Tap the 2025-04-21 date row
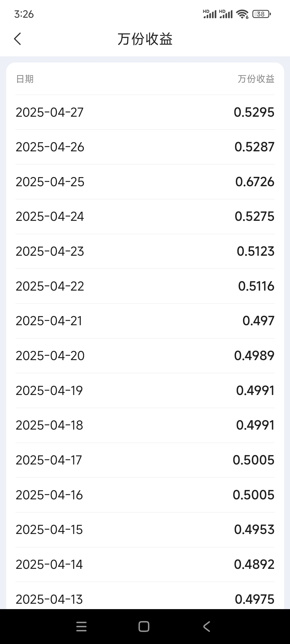290x644 pixels. pos(49,321)
